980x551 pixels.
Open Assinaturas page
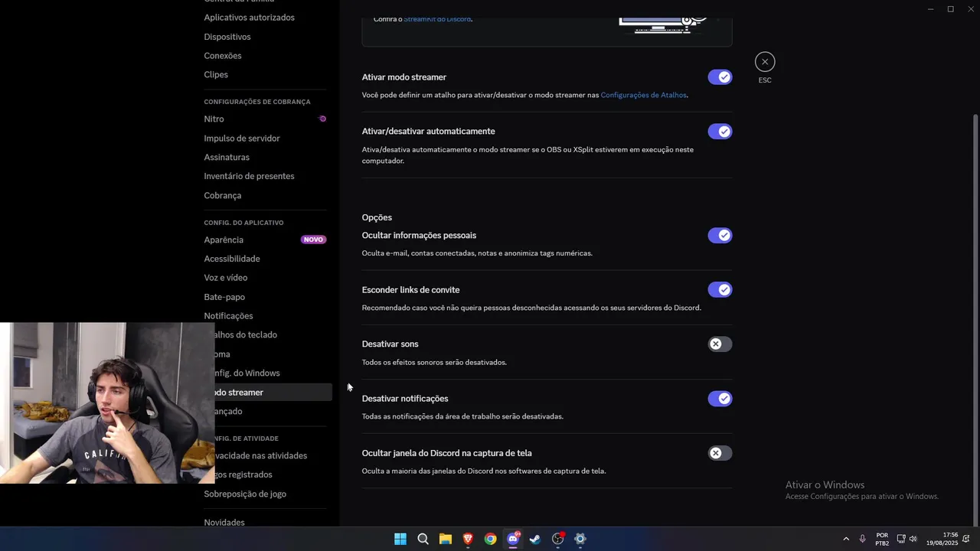point(227,158)
